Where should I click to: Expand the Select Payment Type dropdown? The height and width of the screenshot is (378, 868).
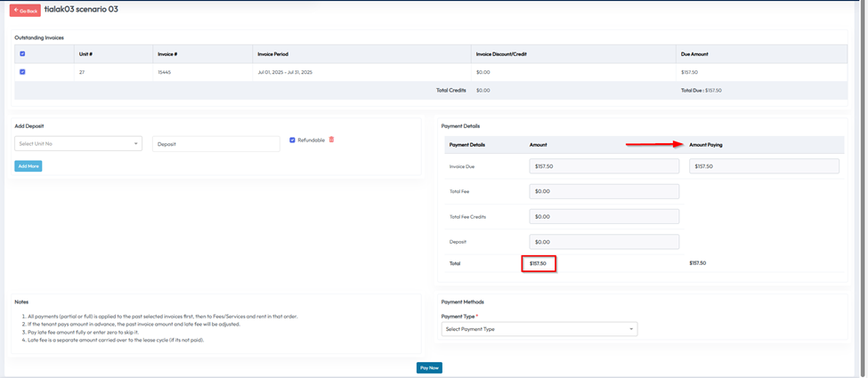tap(539, 329)
